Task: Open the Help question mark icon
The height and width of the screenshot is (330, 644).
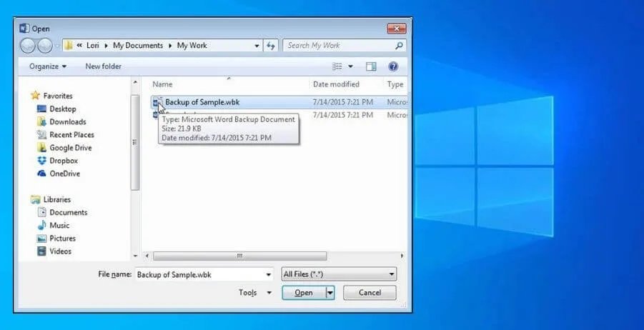Action: 393,66
